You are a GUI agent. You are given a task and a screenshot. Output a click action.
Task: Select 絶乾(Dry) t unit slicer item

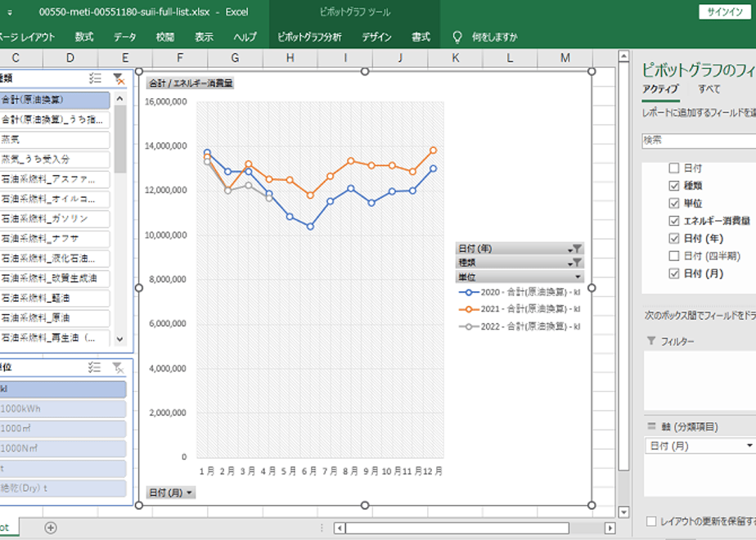[63, 488]
